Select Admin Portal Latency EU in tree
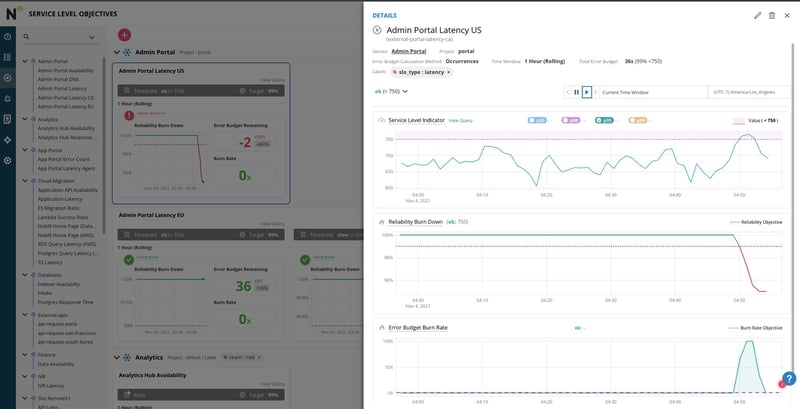800x409 pixels. [x=66, y=107]
